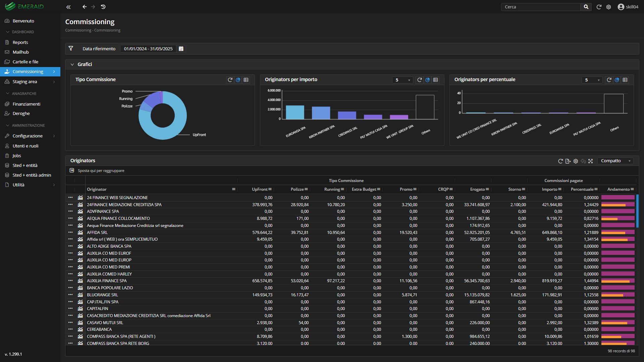Sort by the Importo column header
This screenshot has width=644, height=362.
tap(549, 189)
